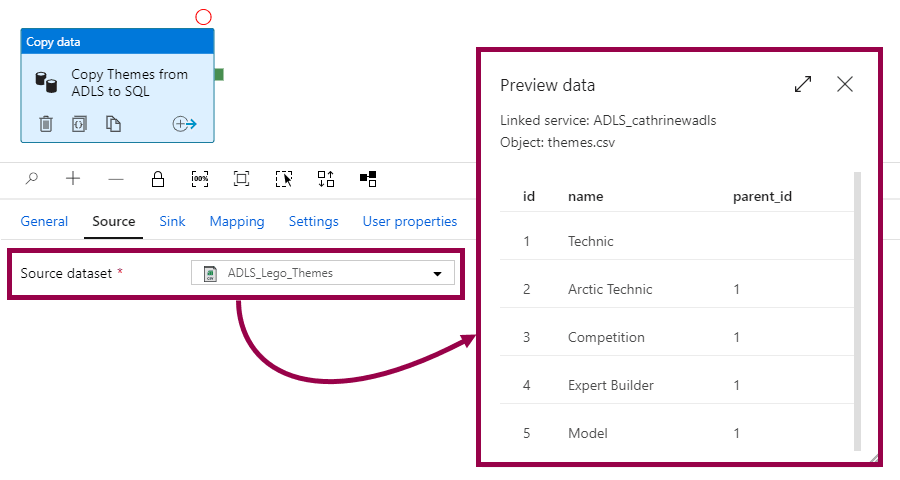900x480 pixels.
Task: Enable the multi-select pan mode icon
Action: pyautogui.click(x=284, y=179)
